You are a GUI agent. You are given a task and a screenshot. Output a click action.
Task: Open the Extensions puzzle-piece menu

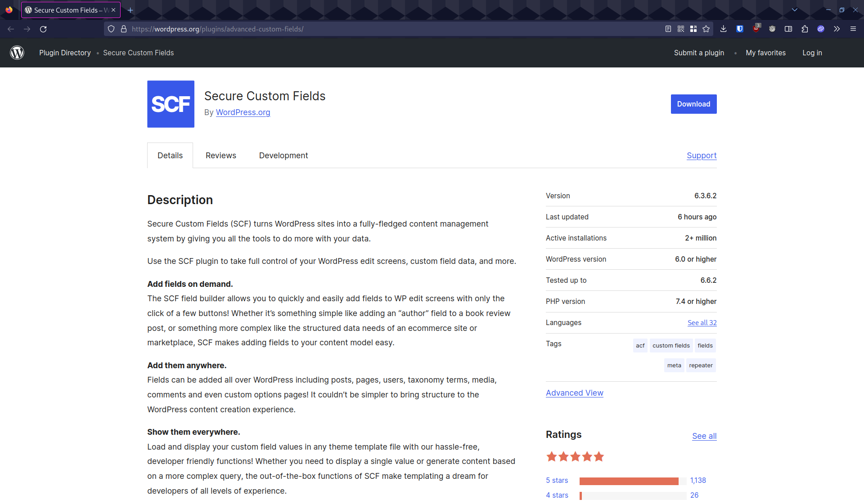pyautogui.click(x=805, y=29)
